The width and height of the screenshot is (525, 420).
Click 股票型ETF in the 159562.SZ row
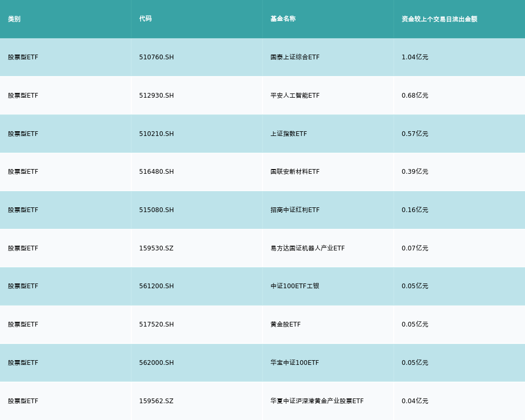click(23, 401)
